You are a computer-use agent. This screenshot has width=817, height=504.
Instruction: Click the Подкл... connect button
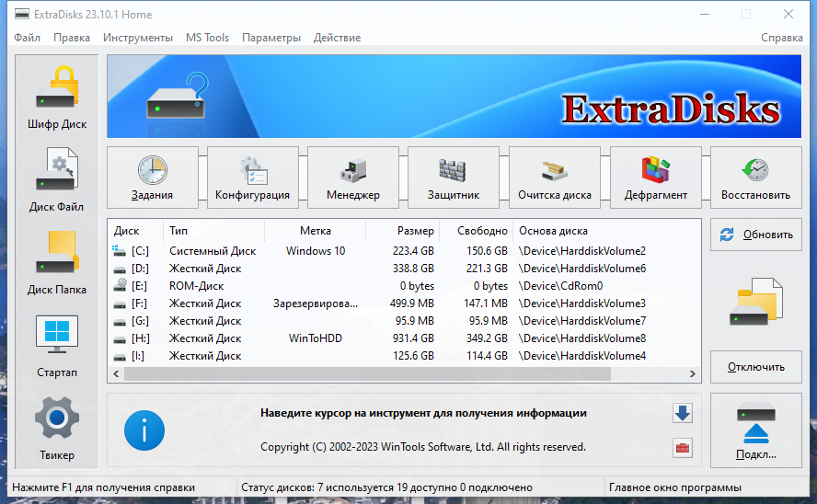755,430
